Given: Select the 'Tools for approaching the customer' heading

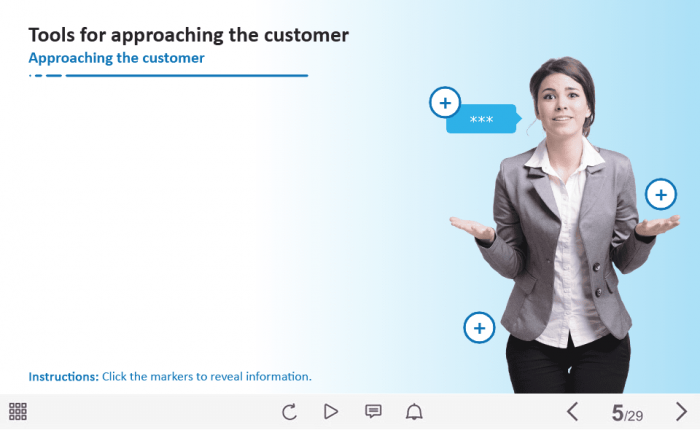Looking at the screenshot, I should [x=188, y=35].
